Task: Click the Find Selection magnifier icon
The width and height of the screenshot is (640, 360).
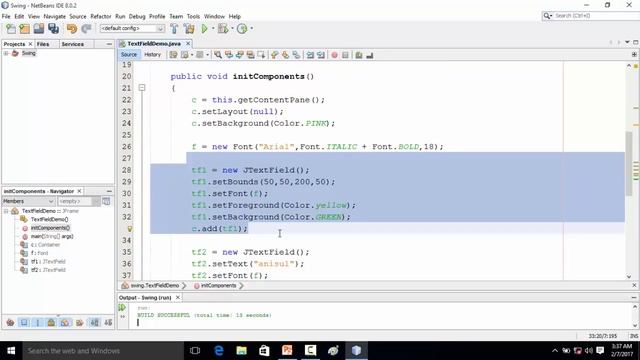Action: (218, 55)
